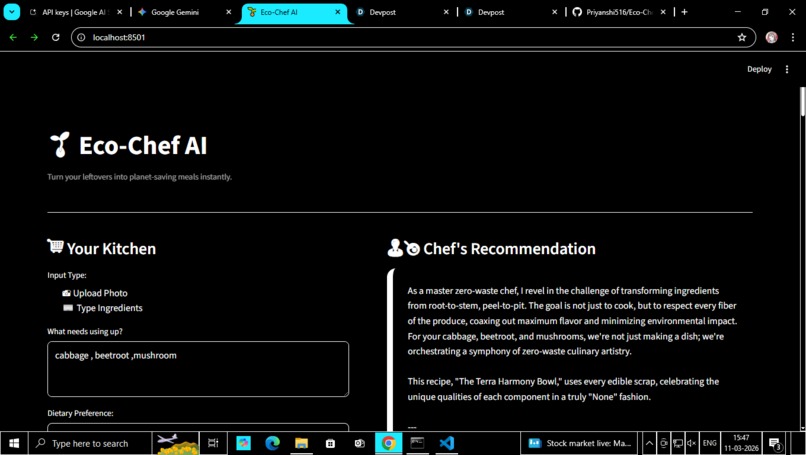Viewport: 806px width, 455px height.
Task: Switch to the Priyanshi516 GitHub tab
Action: (613, 12)
